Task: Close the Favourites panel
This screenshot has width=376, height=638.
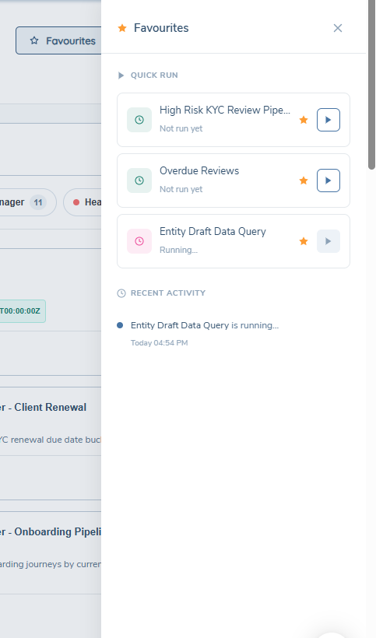Action: 338,28
